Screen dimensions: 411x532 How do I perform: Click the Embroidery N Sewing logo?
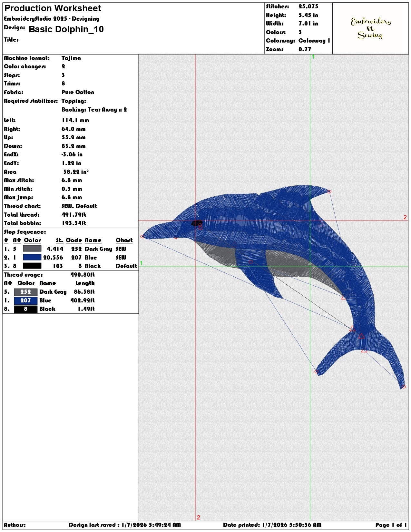[x=370, y=28]
